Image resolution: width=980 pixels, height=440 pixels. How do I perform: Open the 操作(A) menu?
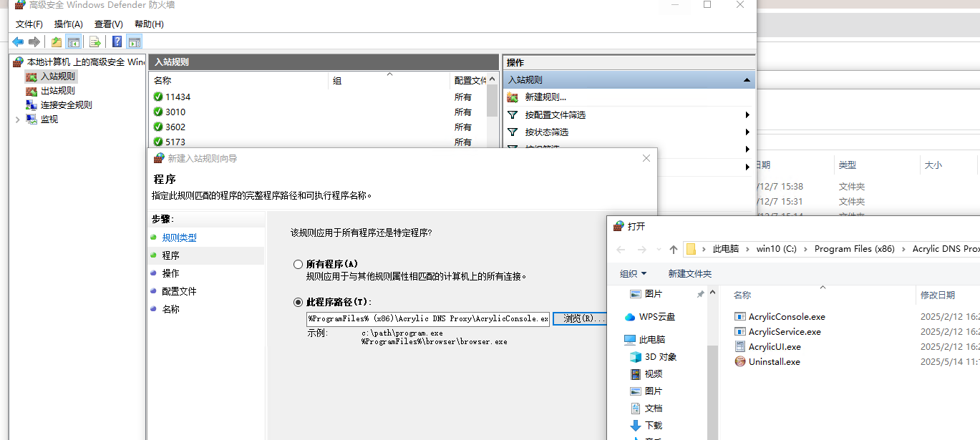[69, 24]
